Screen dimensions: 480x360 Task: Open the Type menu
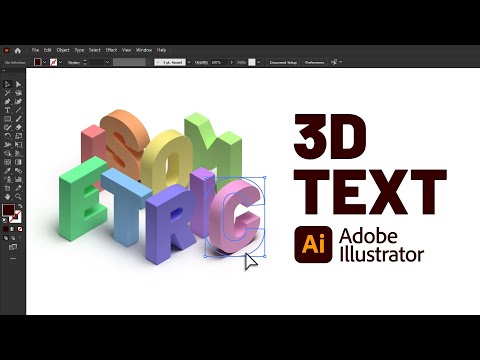point(79,50)
